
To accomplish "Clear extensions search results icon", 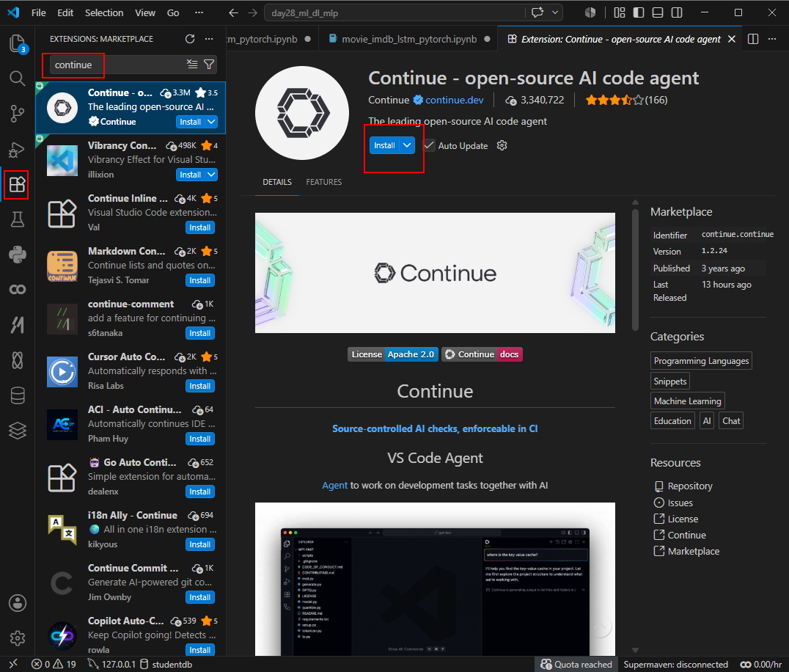I will coord(192,64).
